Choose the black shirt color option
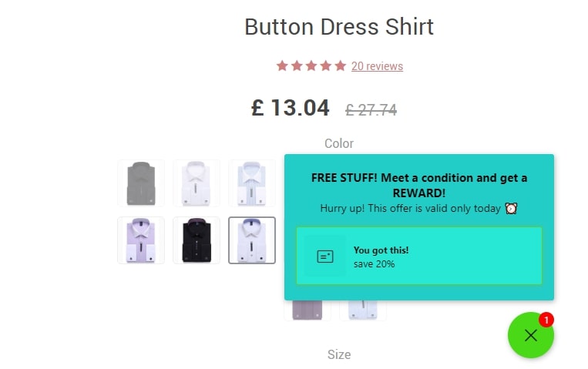 tap(197, 240)
